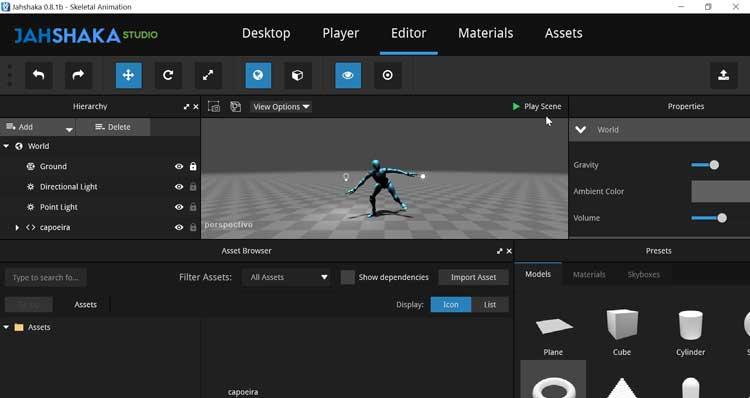Collapse the World properties section chevron
Image resolution: width=750 pixels, height=398 pixels.
tap(581, 130)
